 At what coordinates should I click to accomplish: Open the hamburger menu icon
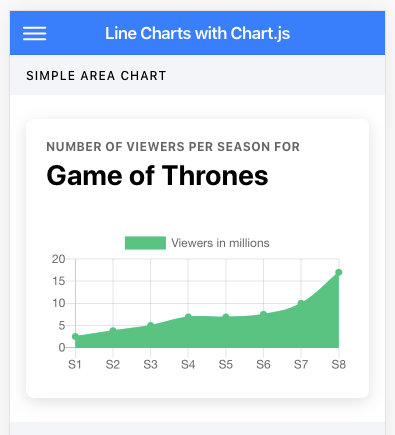[x=35, y=33]
